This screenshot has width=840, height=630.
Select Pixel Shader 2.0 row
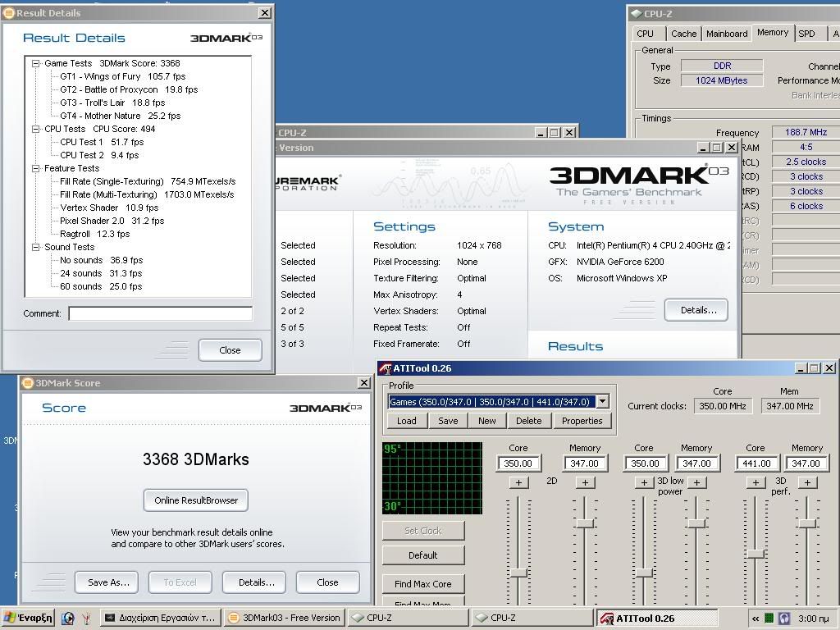(112, 221)
